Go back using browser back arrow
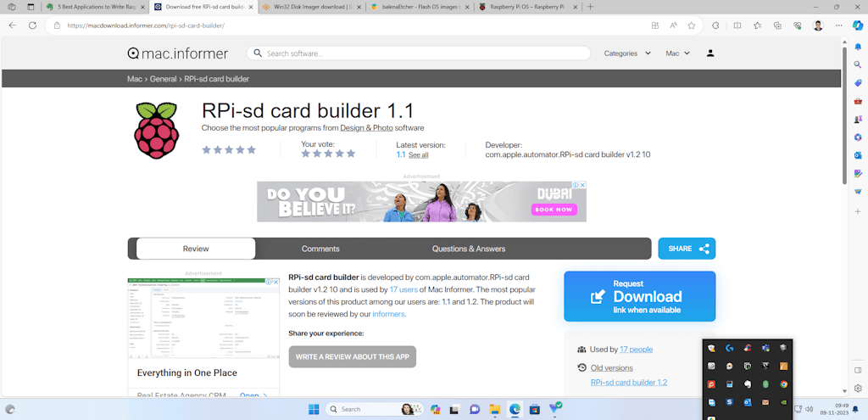 click(13, 25)
